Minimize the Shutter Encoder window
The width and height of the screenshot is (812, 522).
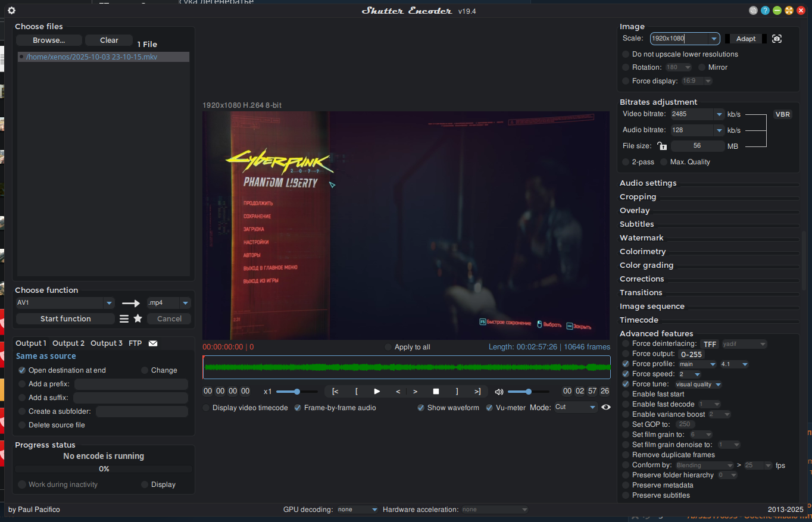tap(777, 10)
